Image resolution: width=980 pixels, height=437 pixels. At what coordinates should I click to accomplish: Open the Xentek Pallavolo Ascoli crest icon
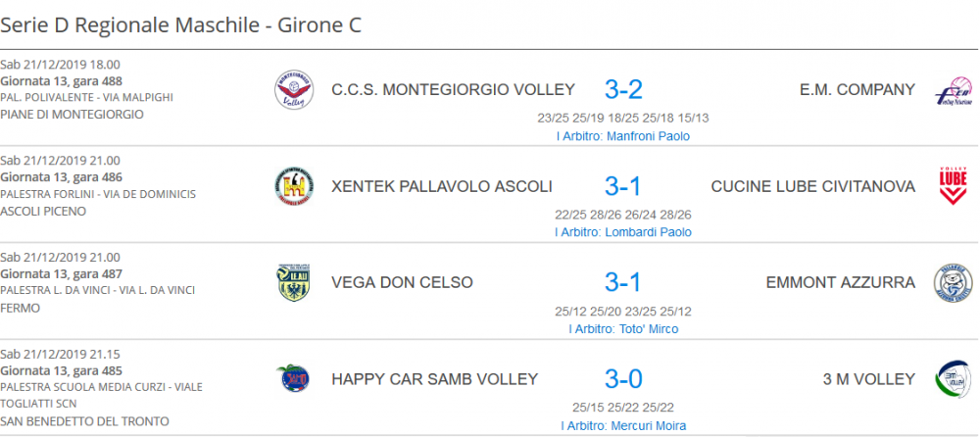click(x=294, y=186)
